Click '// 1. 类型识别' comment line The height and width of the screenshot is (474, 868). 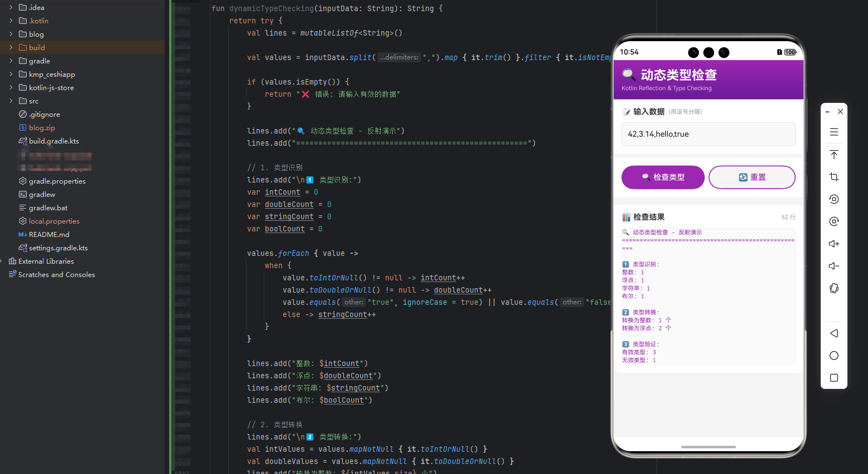tap(275, 167)
